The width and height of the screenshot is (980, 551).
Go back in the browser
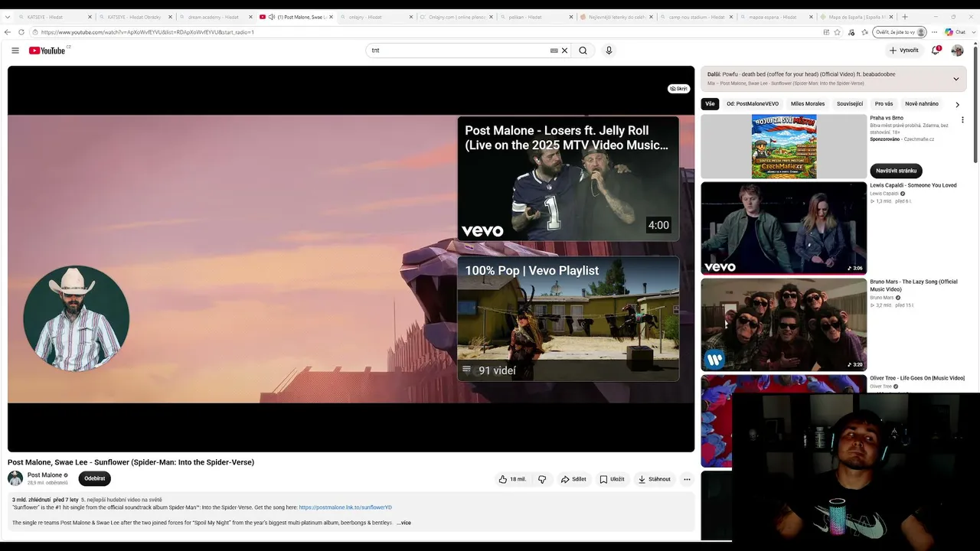(x=8, y=32)
